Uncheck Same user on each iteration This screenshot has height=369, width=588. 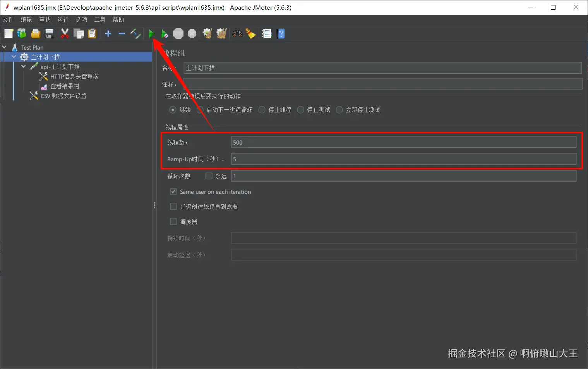[x=173, y=191]
